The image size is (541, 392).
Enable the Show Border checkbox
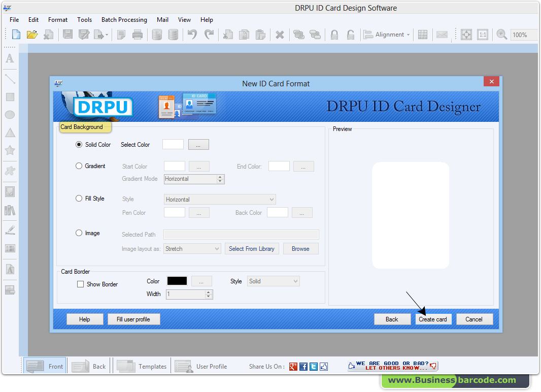80,284
